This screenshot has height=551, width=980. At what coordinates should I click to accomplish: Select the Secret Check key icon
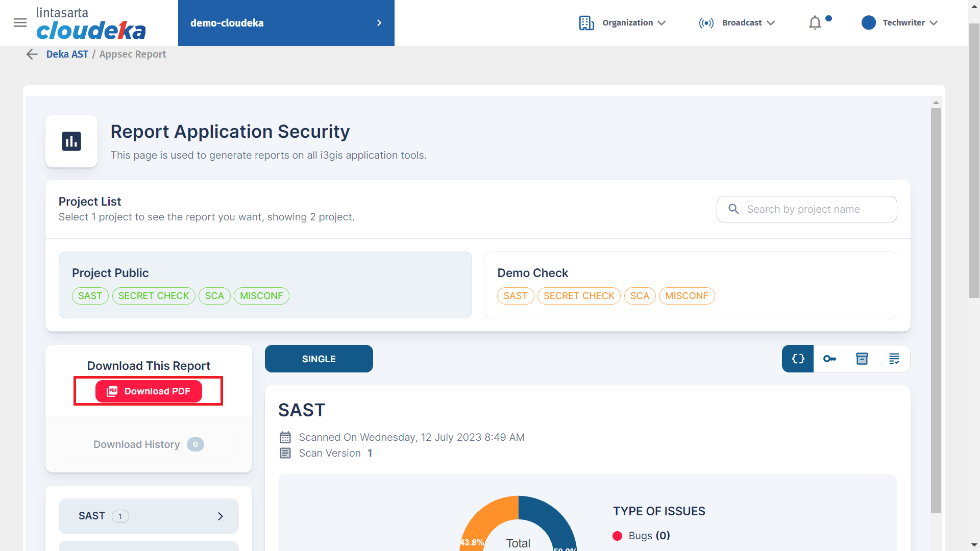pos(829,359)
